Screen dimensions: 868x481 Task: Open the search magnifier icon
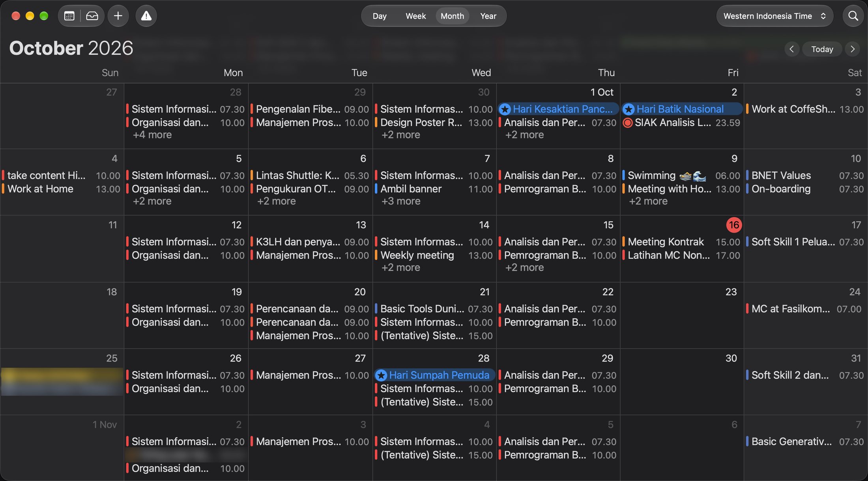click(853, 16)
